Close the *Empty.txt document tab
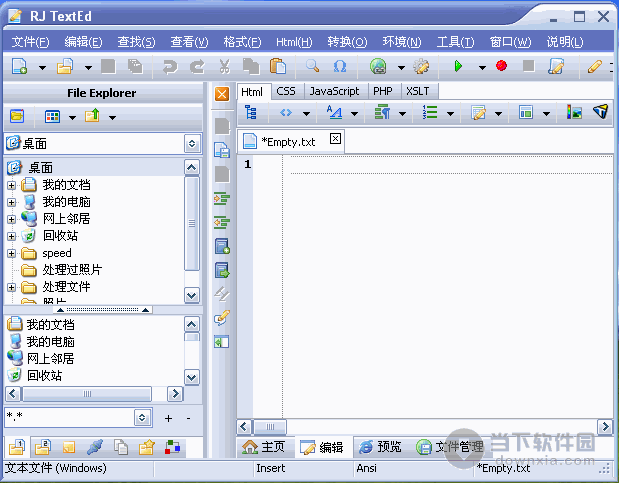The height and width of the screenshot is (483, 619). (x=335, y=139)
